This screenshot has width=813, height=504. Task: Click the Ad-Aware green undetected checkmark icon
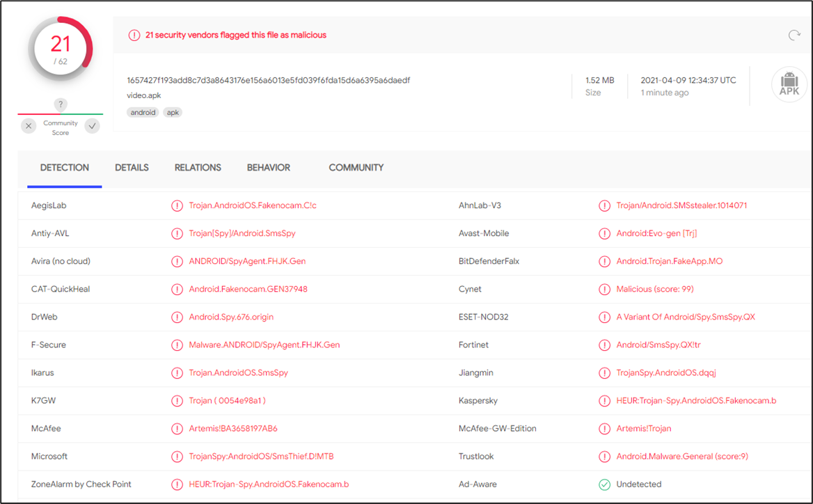[605, 485]
